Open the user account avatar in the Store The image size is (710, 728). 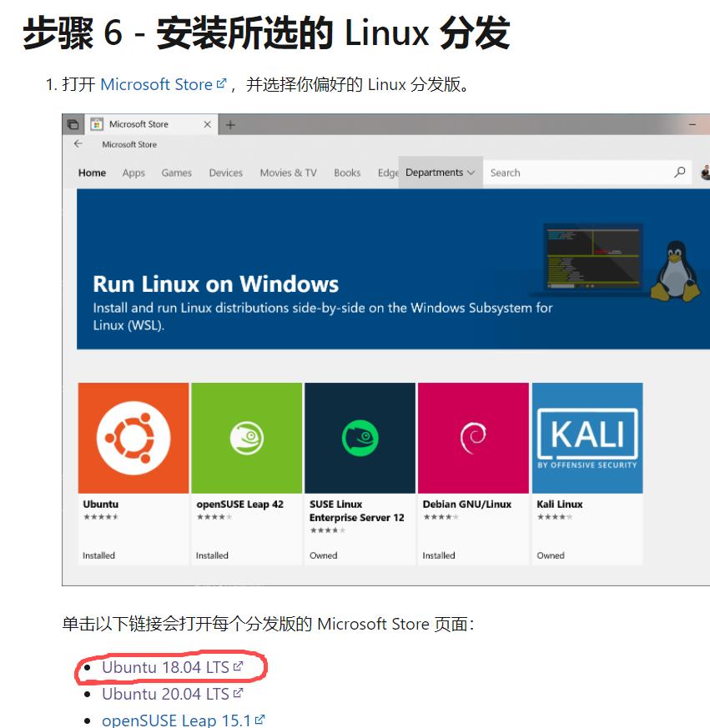705,172
